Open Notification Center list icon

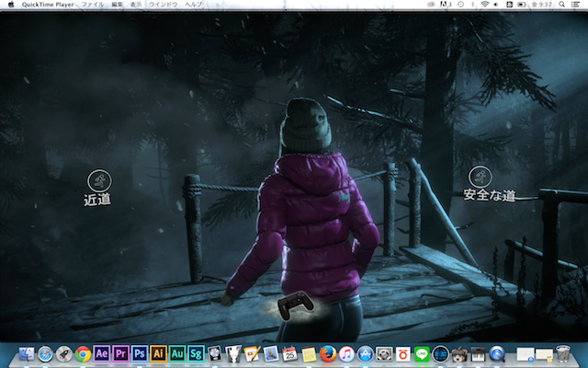(575, 5)
